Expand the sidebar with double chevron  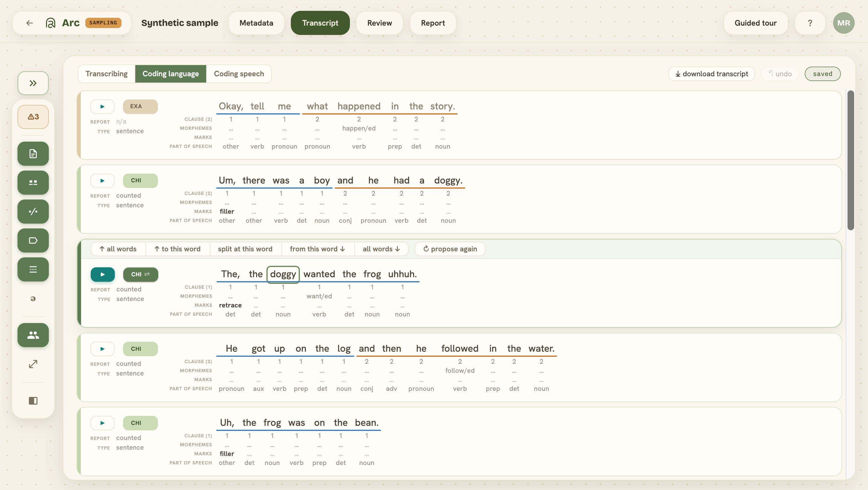(x=33, y=83)
